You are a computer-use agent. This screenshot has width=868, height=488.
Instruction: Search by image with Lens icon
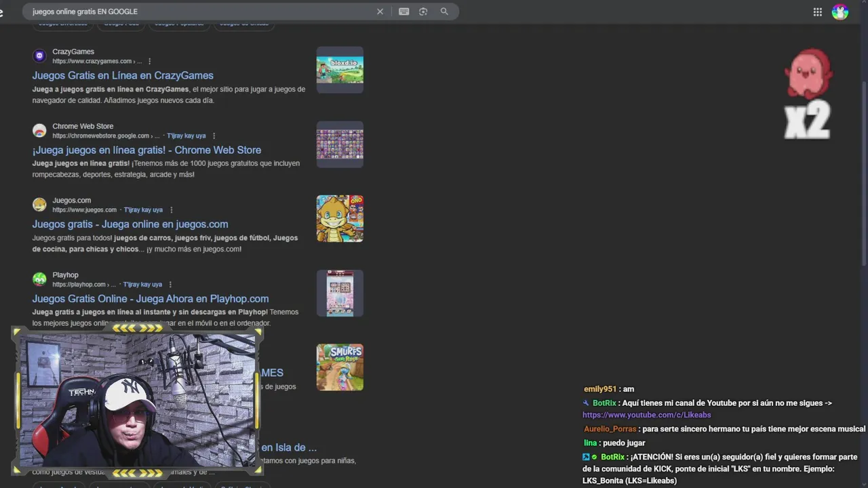(x=423, y=12)
